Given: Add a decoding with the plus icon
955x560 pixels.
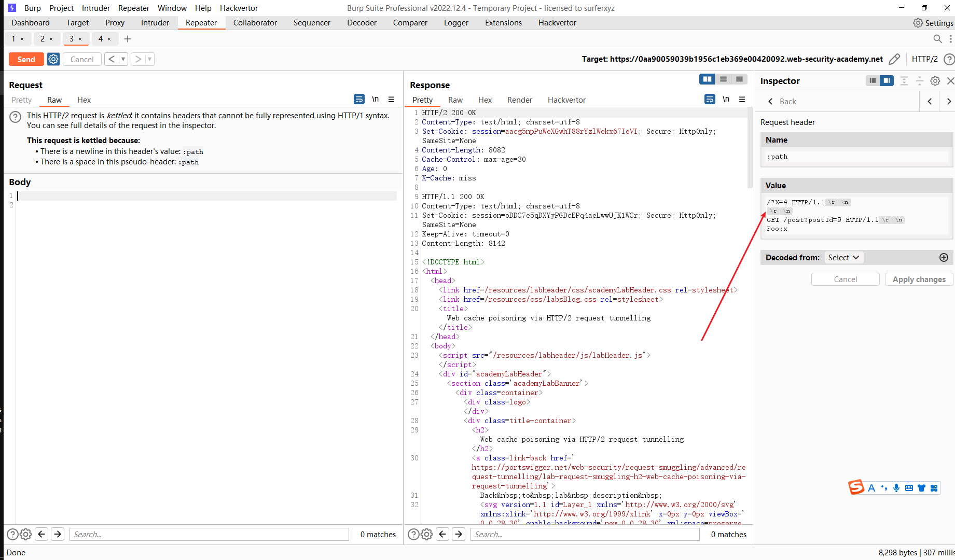Looking at the screenshot, I should [x=944, y=258].
